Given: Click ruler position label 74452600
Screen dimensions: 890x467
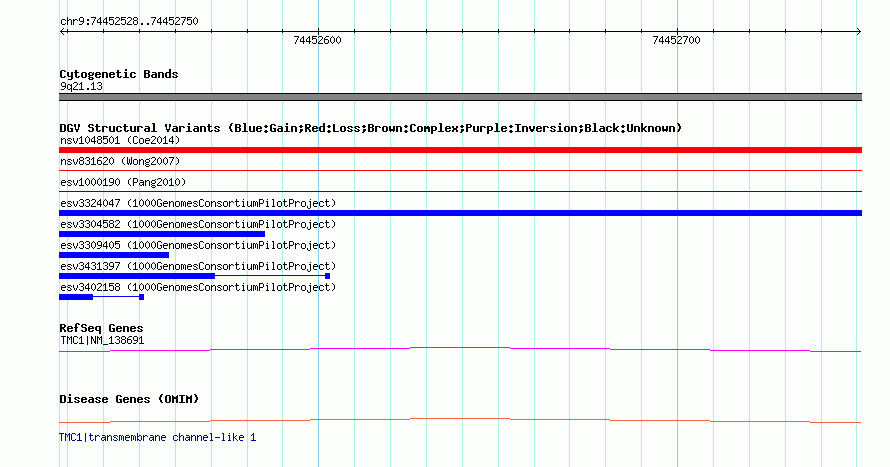Looking at the screenshot, I should point(317,40).
